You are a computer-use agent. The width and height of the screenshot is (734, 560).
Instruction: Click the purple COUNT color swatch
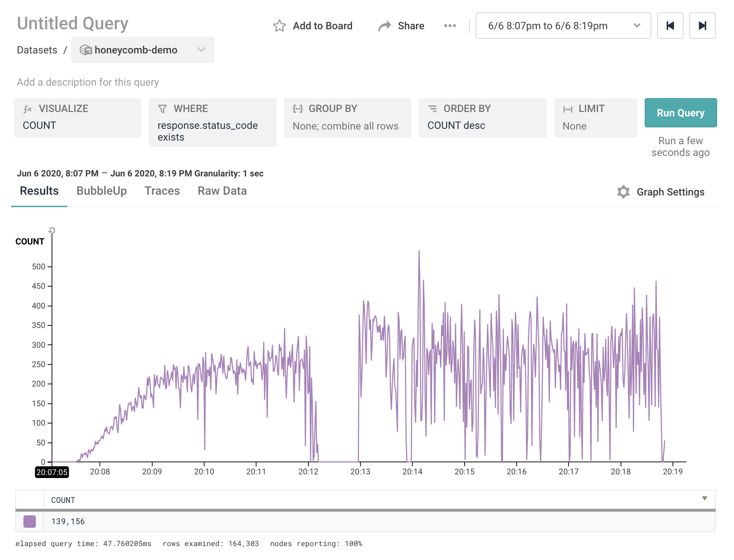click(x=30, y=521)
